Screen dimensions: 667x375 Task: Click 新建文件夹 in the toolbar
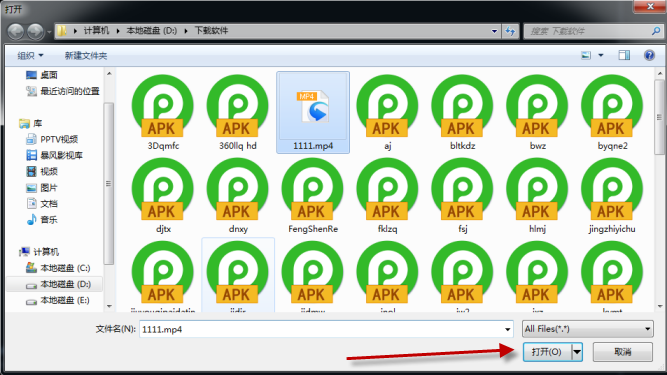pos(86,56)
